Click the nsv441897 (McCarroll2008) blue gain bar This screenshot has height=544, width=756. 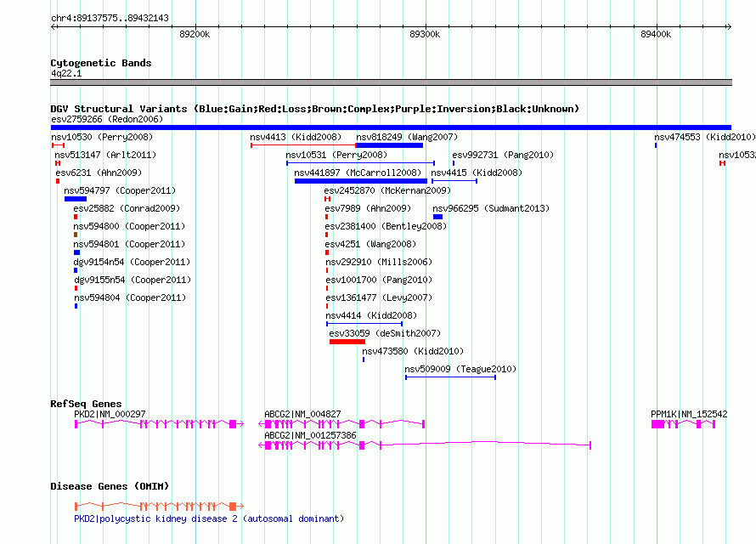(361, 181)
